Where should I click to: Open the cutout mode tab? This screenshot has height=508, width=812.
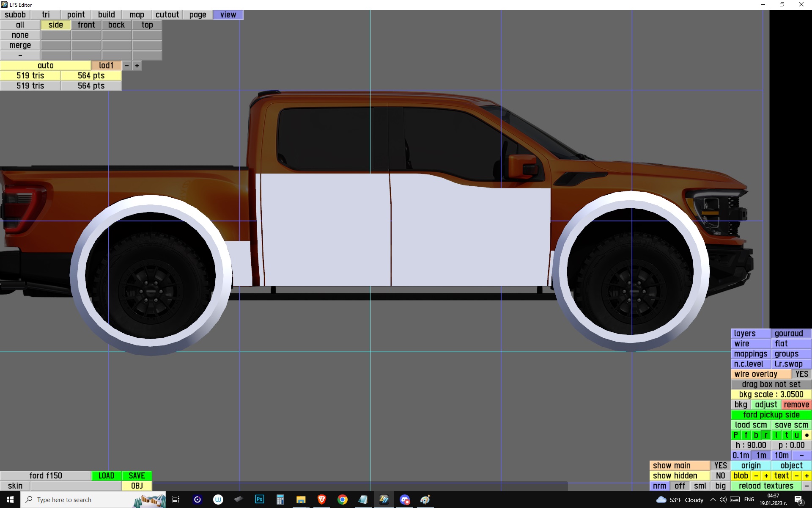[167, 15]
